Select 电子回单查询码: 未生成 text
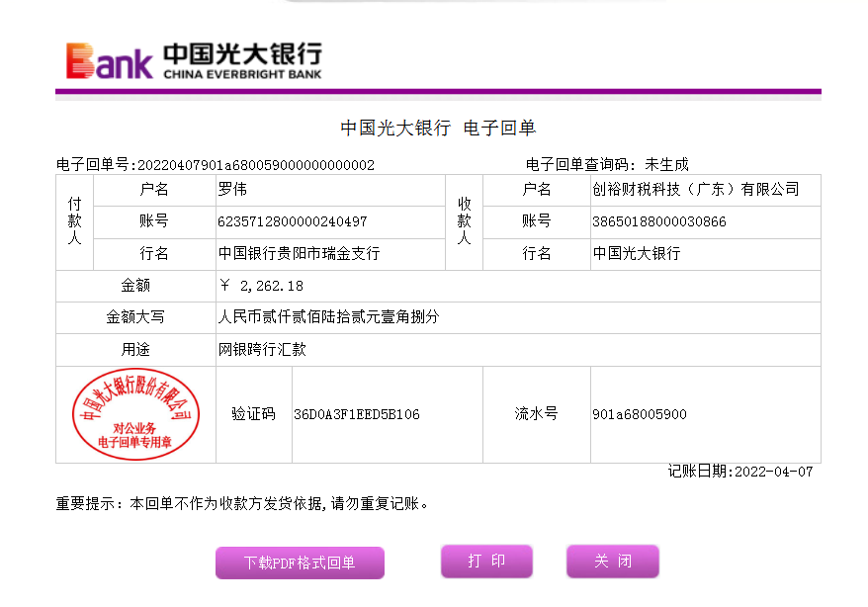This screenshot has height=607, width=868. pyautogui.click(x=607, y=164)
